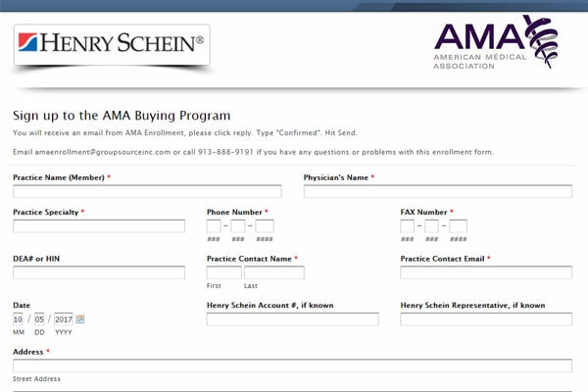Click into the Practice Contact Email field

pos(486,272)
